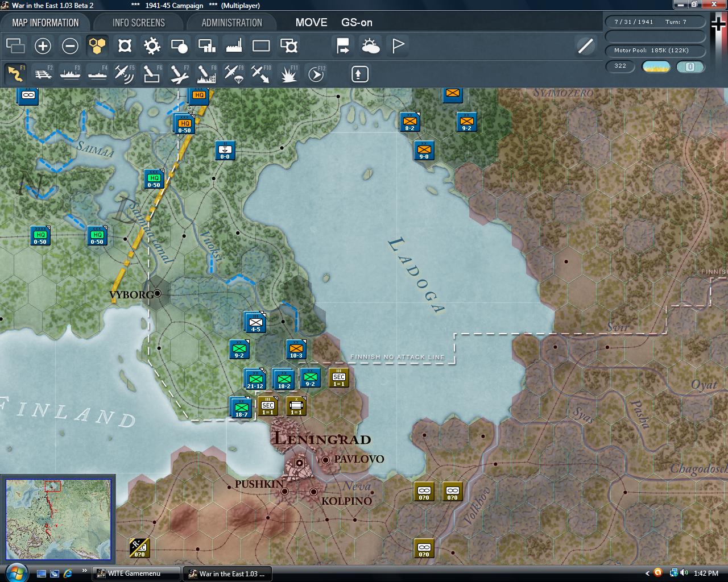728x582 pixels.
Task: Click the Motor Pool readout
Action: click(x=655, y=51)
